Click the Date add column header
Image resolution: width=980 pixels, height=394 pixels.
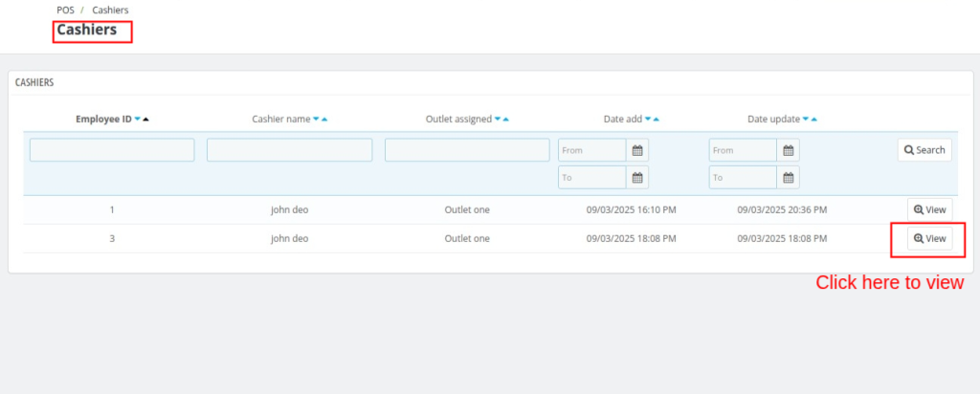(x=623, y=120)
